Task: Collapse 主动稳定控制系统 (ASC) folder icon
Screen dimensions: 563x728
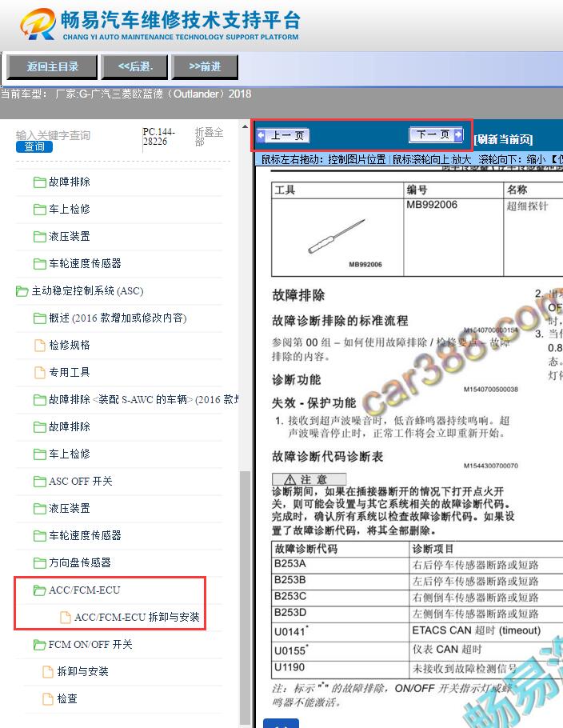Action: (22, 291)
